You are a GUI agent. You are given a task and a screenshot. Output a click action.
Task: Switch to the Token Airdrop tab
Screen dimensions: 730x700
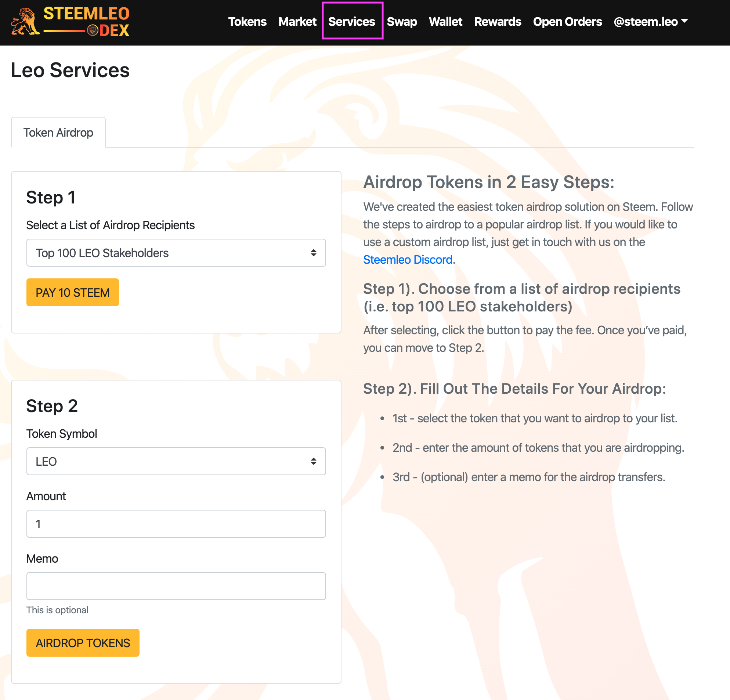point(58,132)
